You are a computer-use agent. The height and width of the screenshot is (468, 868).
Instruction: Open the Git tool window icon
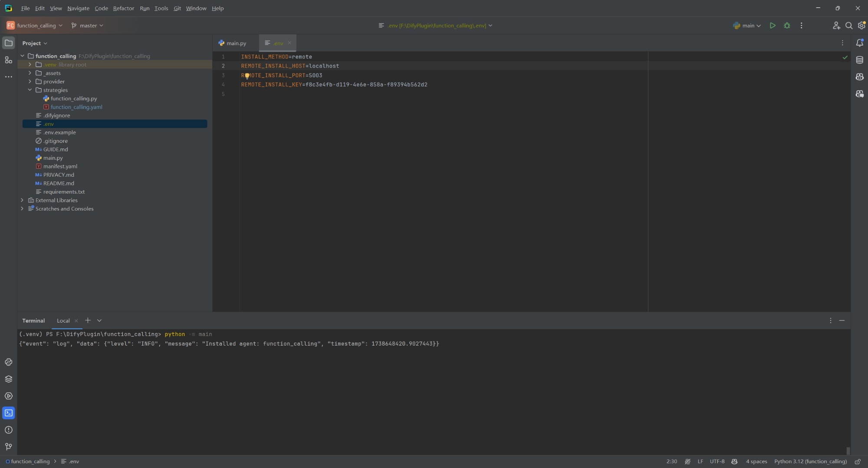(x=9, y=447)
